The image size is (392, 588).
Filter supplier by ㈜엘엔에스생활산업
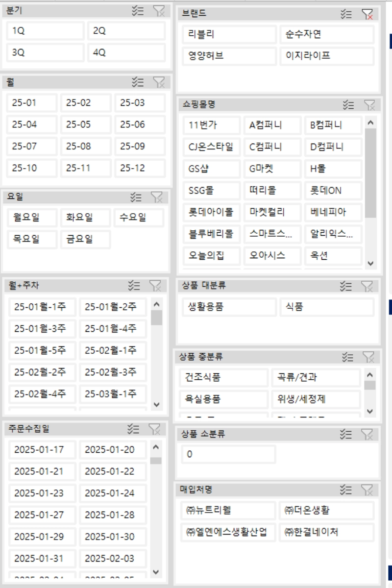coord(228,532)
